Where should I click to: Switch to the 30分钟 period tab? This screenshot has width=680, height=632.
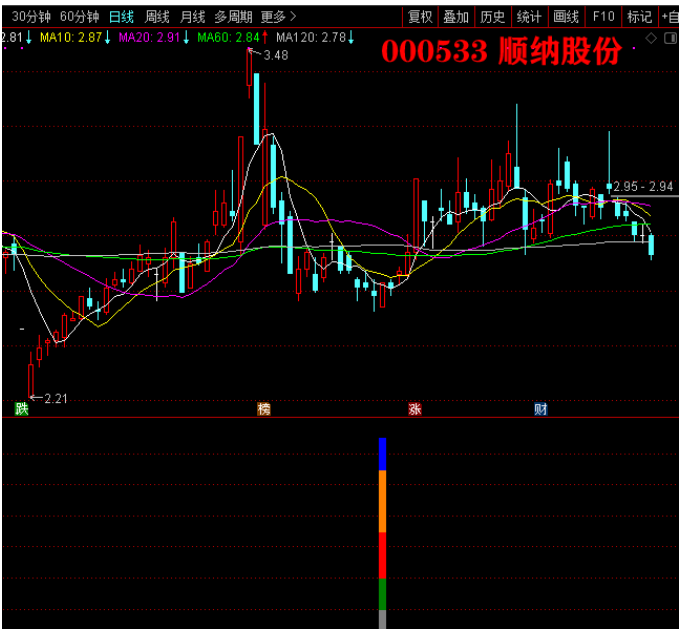click(31, 17)
